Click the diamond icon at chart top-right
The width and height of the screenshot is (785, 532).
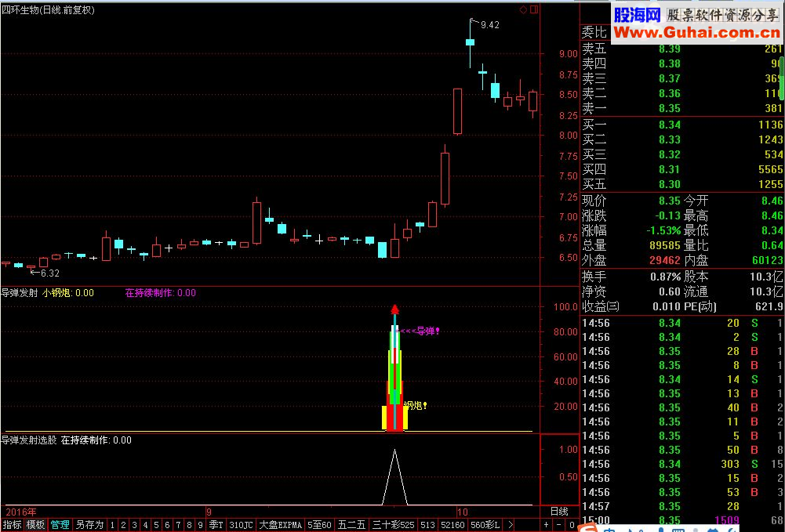(x=523, y=9)
